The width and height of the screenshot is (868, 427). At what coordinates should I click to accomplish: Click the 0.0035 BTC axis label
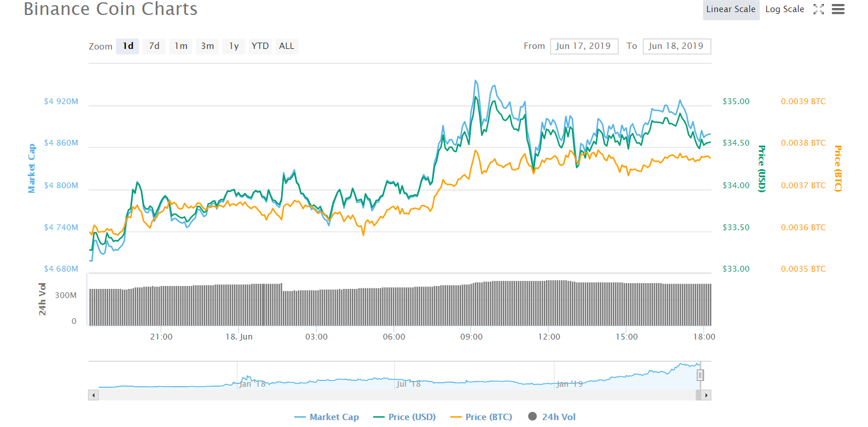tap(803, 269)
